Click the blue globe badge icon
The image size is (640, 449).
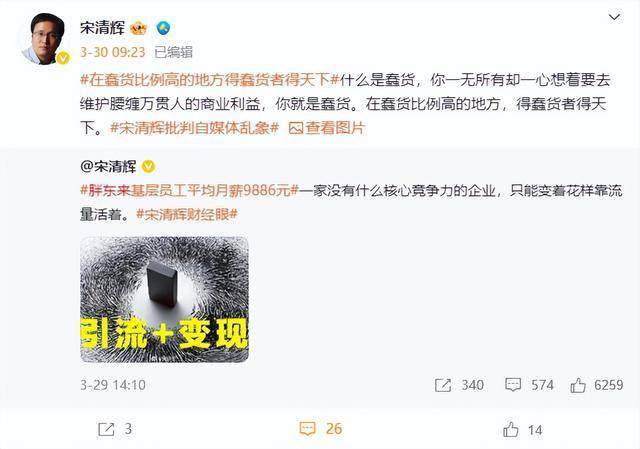pyautogui.click(x=164, y=28)
